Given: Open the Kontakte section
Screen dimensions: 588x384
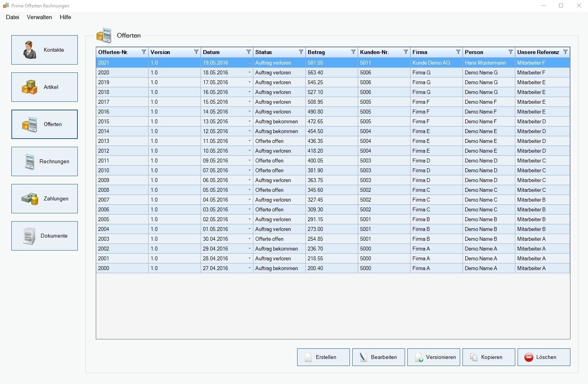Looking at the screenshot, I should pyautogui.click(x=45, y=50).
